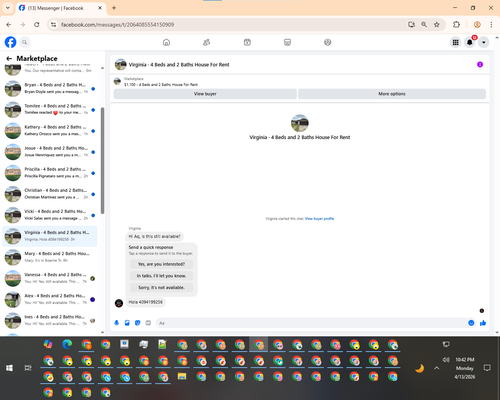Viewport: 500px width, 400px height.
Task: Send quick reply 'Yes, are you interested?'
Action: pos(161,264)
